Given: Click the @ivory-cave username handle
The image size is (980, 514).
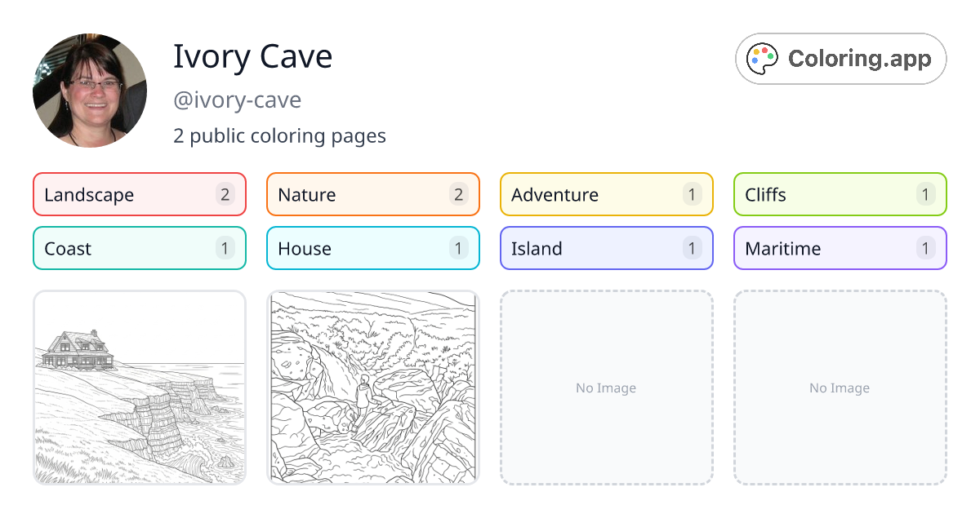Looking at the screenshot, I should click(237, 100).
